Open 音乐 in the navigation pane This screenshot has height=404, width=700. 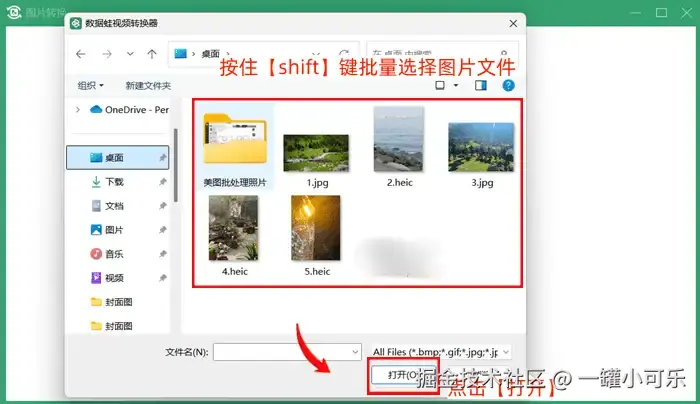tap(114, 254)
